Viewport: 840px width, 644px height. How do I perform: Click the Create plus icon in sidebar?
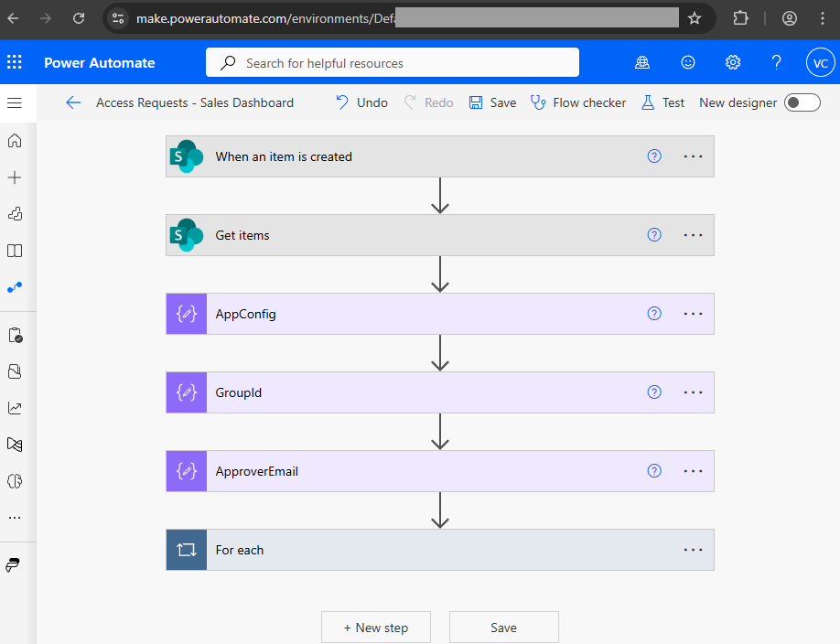coord(15,177)
